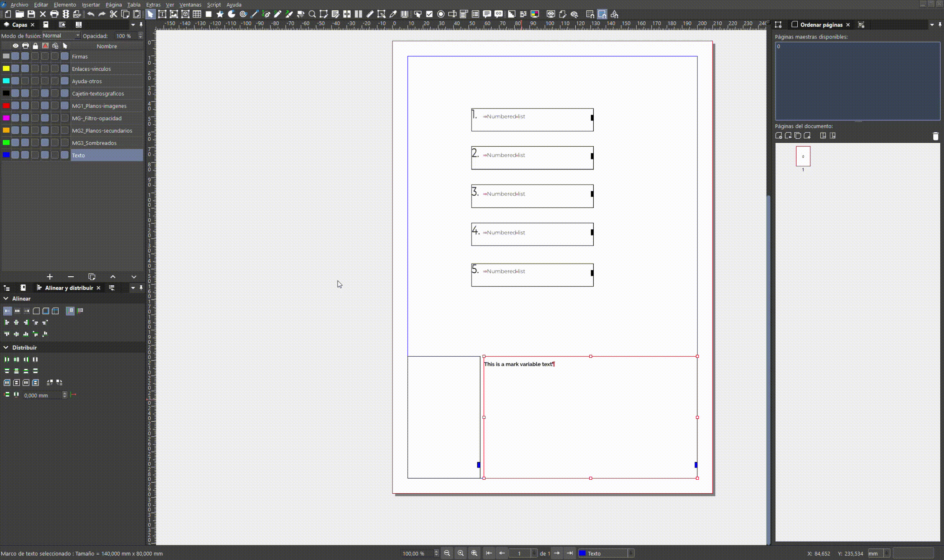Choose the Eyedropper tool

click(393, 14)
